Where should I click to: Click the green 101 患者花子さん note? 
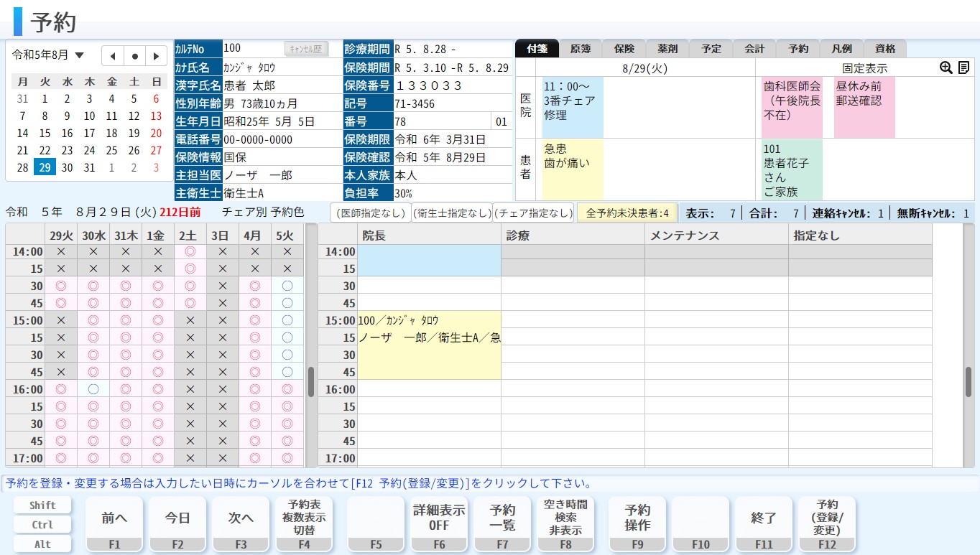pyautogui.click(x=792, y=169)
